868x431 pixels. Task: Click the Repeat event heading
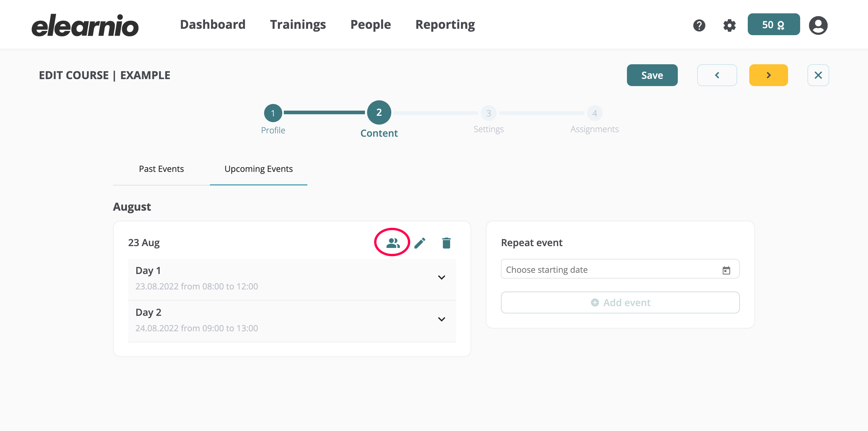click(532, 243)
